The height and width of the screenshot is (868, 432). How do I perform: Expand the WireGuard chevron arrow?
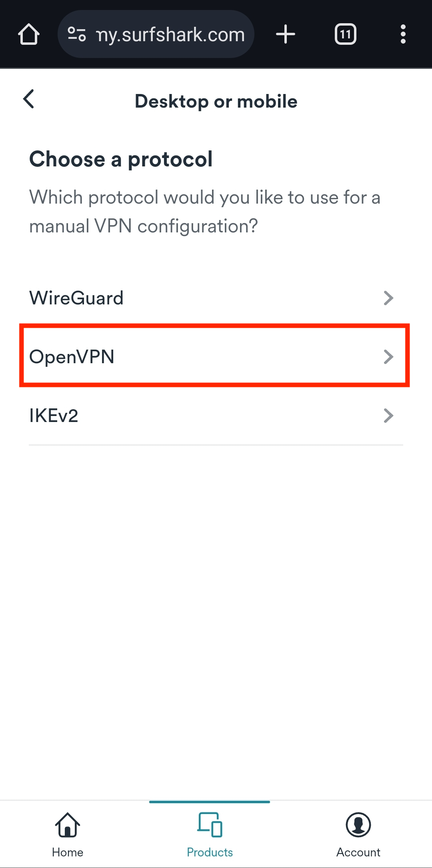coord(388,298)
